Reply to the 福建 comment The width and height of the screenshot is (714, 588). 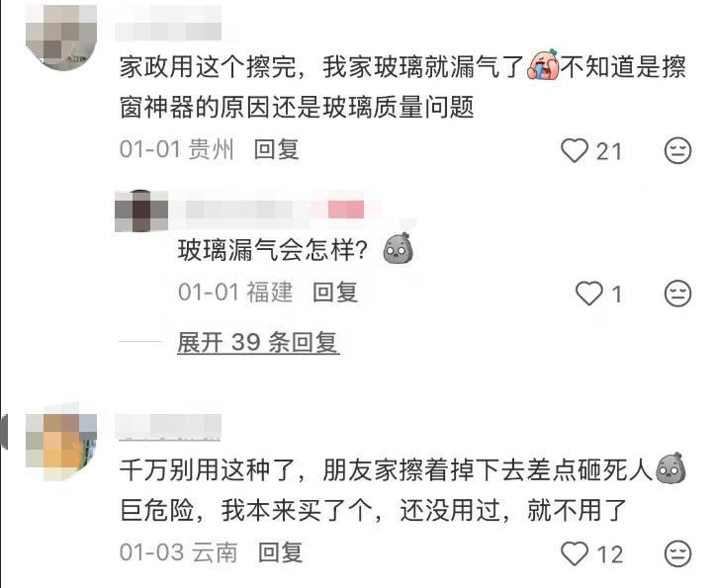335,292
